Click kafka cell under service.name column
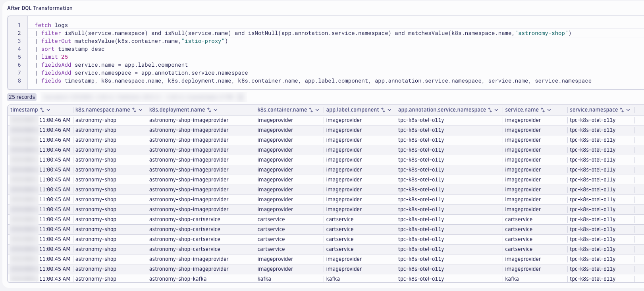The height and width of the screenshot is (291, 644). coord(512,279)
